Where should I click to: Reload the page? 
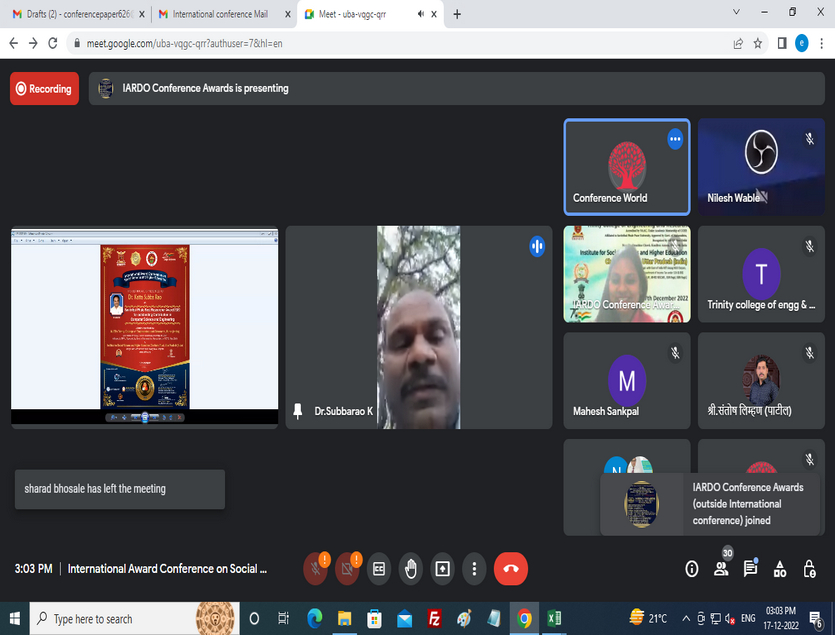[53, 43]
